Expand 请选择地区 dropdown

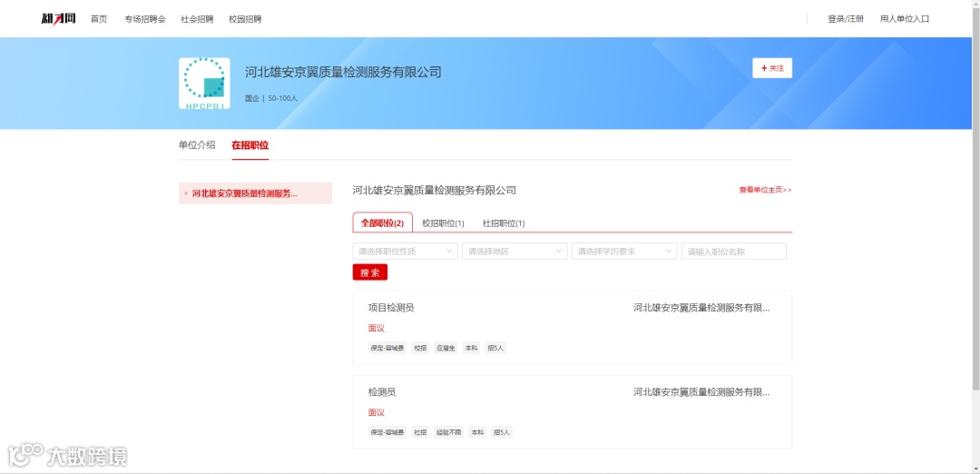[514, 252]
